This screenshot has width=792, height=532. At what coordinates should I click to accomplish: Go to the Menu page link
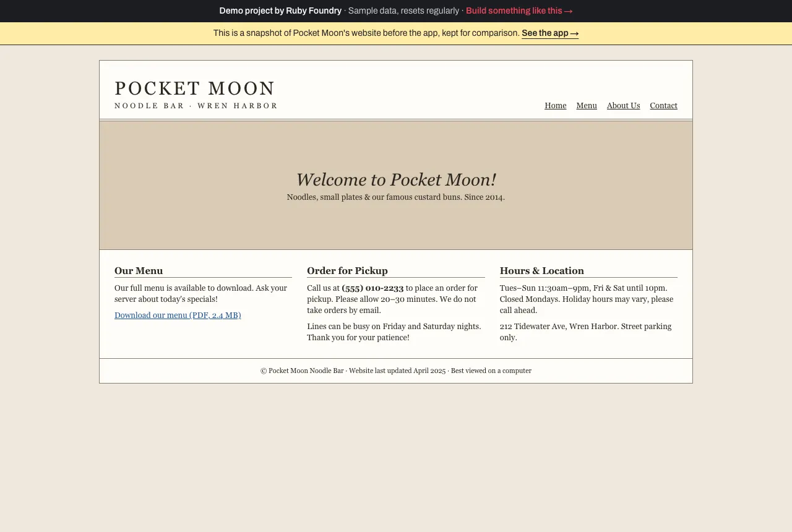(x=587, y=106)
